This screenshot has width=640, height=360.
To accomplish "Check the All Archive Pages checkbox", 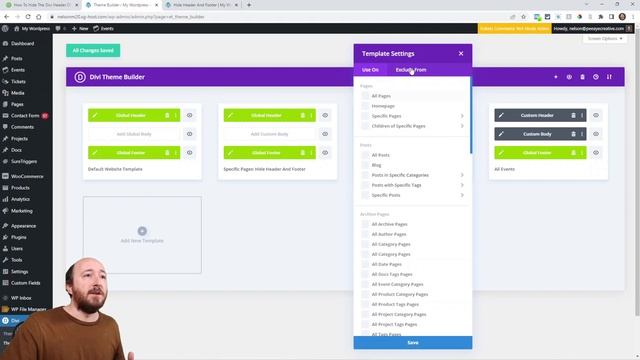I will [365, 224].
